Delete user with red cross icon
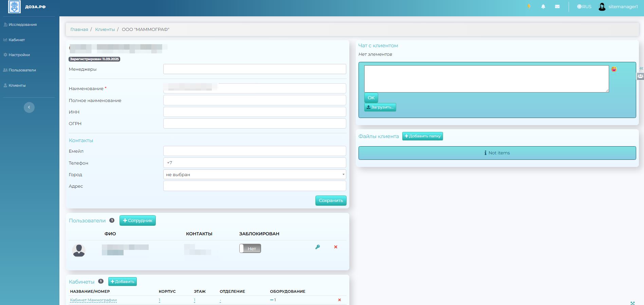 [x=336, y=247]
